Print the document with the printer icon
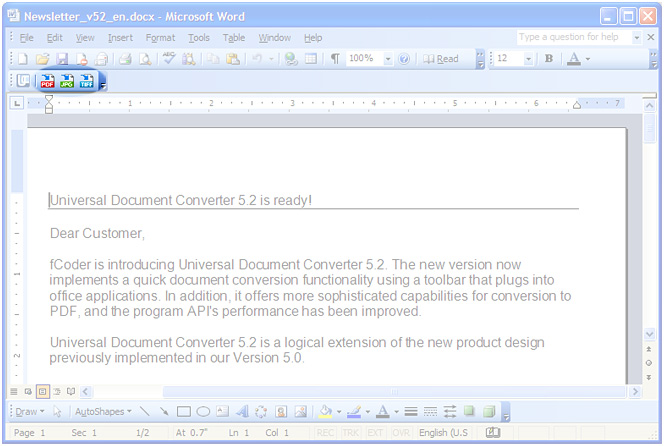Screen dimensions: 664x446 click(x=125, y=59)
